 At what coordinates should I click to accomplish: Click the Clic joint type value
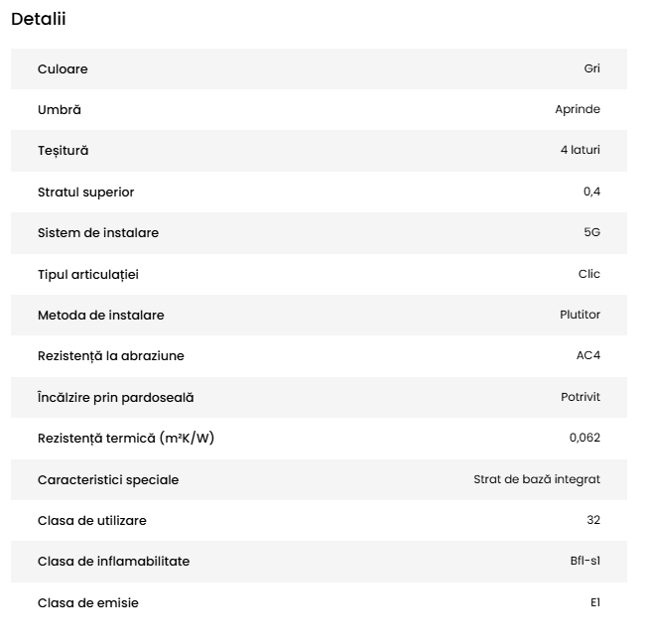pyautogui.click(x=588, y=274)
